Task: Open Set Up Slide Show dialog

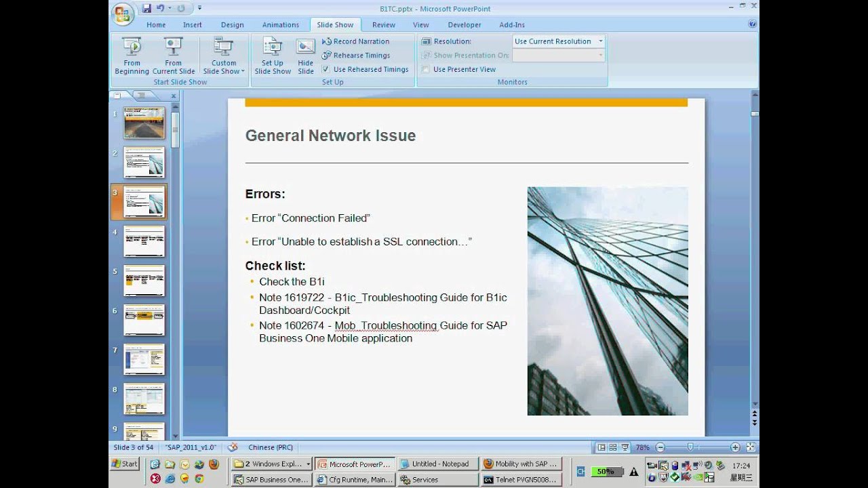Action: tap(273, 56)
